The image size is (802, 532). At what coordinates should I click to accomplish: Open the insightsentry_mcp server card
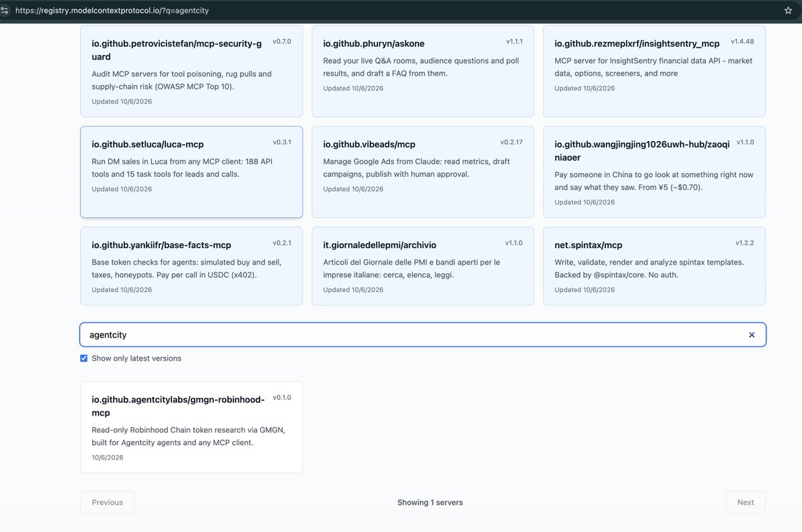[654, 71]
